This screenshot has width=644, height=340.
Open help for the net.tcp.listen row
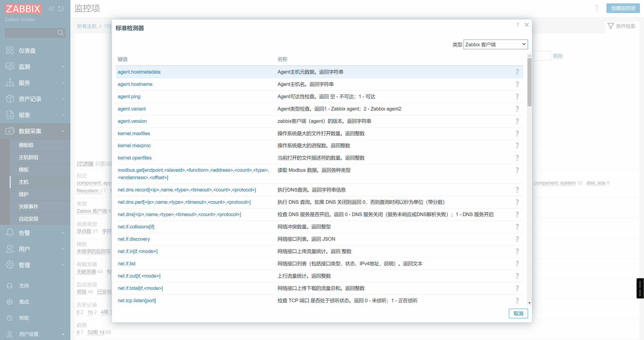point(517,300)
